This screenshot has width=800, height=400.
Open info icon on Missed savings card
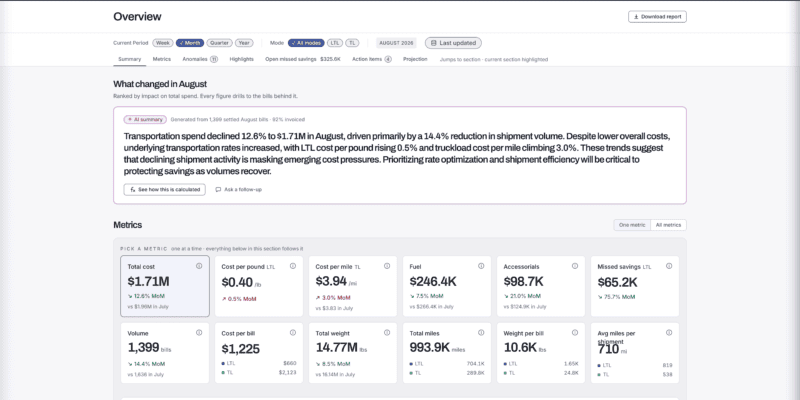(x=669, y=266)
